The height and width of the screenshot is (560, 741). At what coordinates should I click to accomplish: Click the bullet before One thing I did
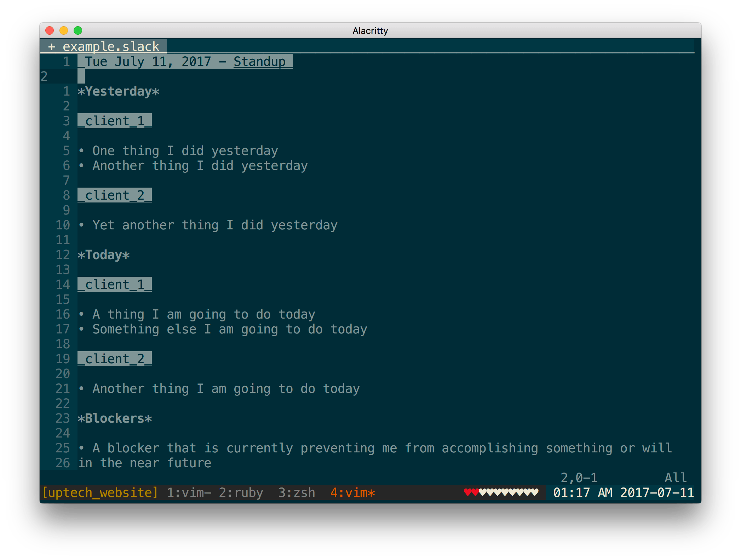(81, 151)
